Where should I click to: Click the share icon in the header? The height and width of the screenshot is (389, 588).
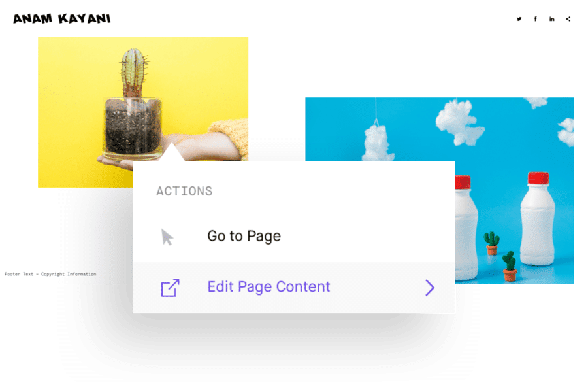[568, 19]
